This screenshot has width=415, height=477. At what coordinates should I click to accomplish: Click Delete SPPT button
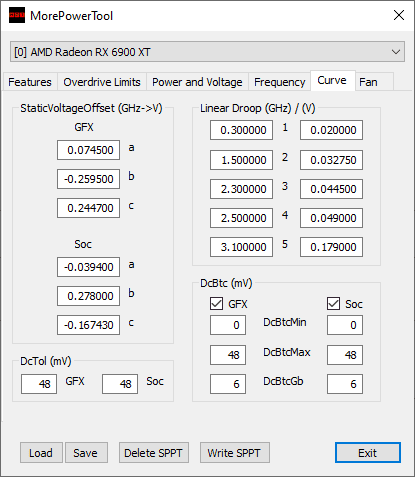click(x=154, y=453)
